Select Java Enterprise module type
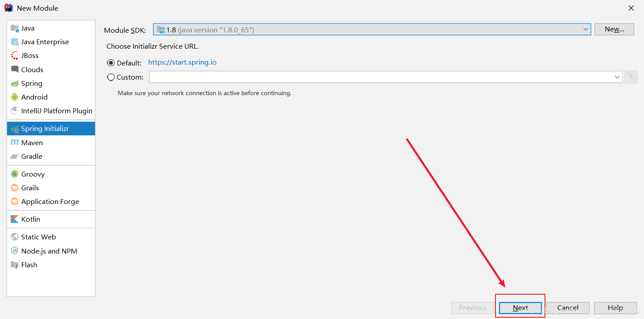 51,42
